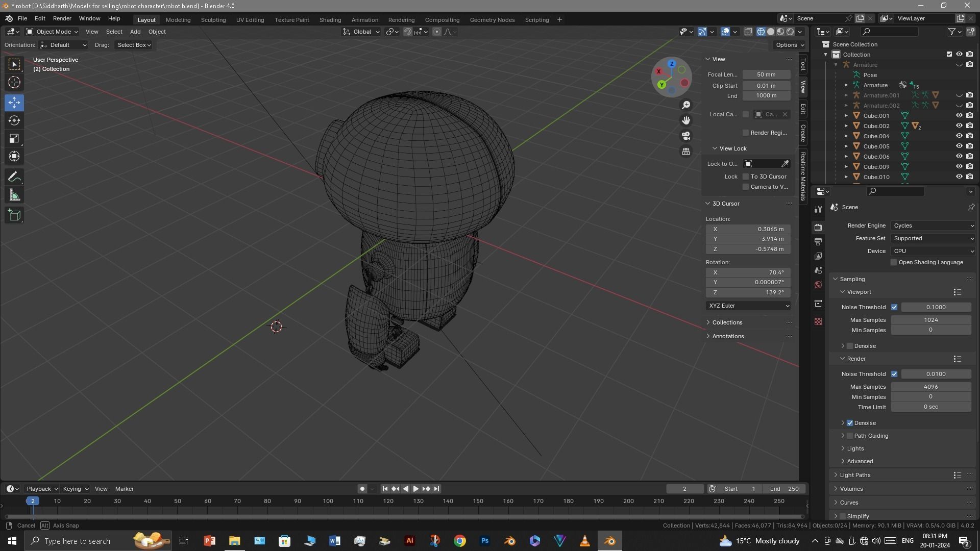Enable Lock To 3D Cursor checkbox

[746, 177]
